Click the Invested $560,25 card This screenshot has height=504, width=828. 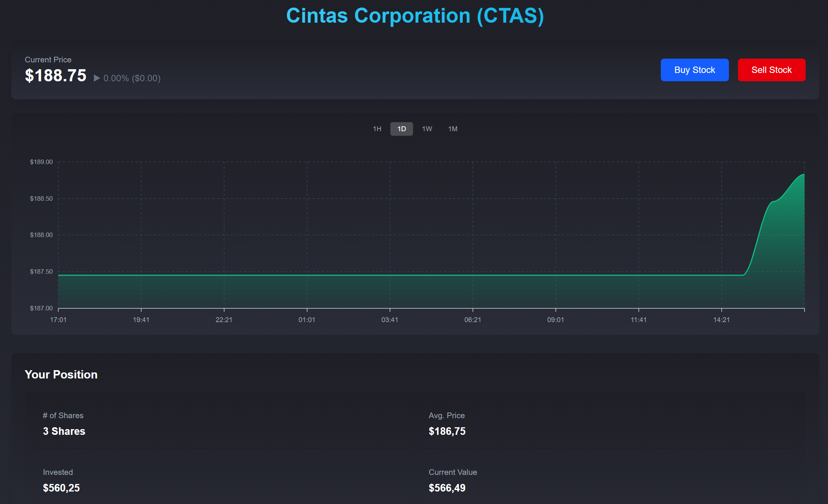222,481
